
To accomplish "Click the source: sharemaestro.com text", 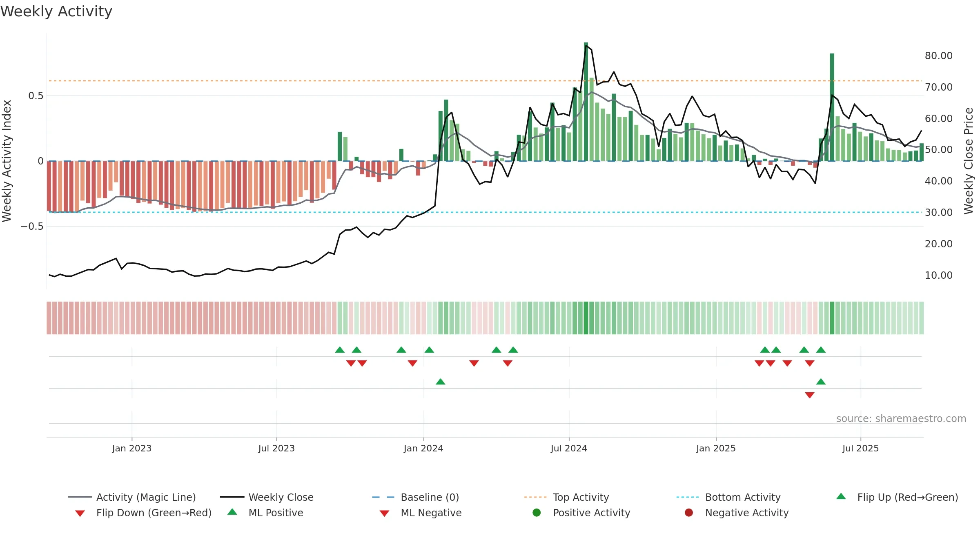I will (901, 418).
